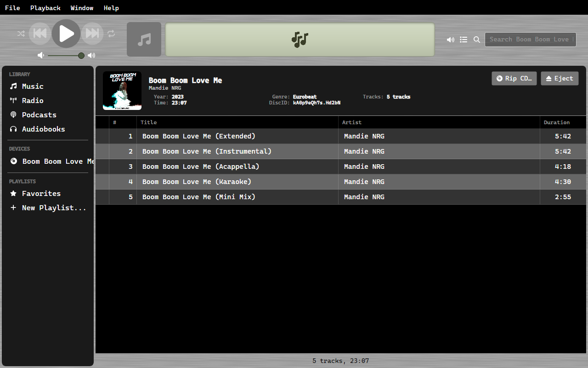Click the album title heading Boom Boom Love Me
This screenshot has height=368, width=588.
point(186,80)
